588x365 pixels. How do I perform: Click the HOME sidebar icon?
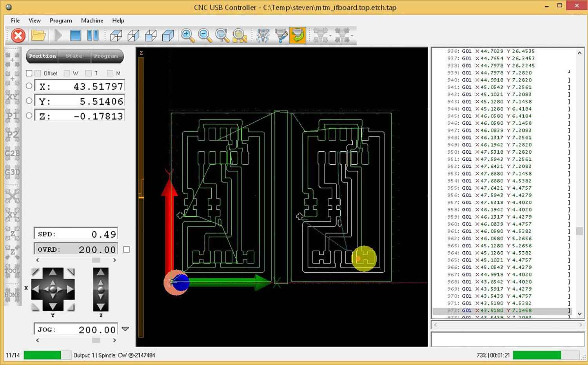point(12,294)
